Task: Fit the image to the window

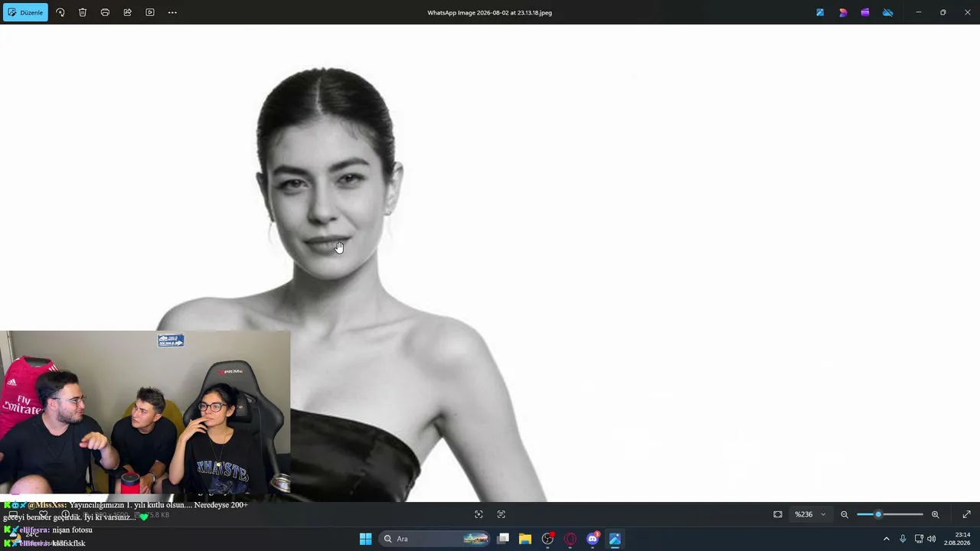Action: point(778,514)
